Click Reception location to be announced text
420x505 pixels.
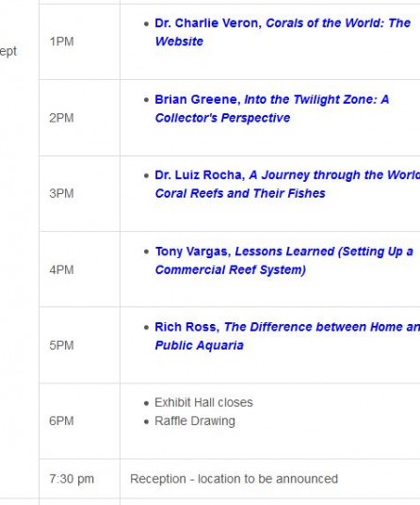tap(234, 479)
